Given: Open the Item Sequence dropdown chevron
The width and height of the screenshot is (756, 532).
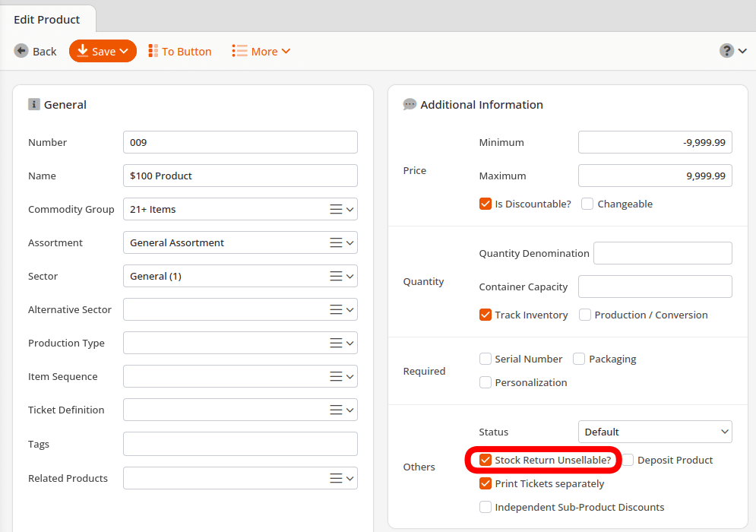Looking at the screenshot, I should [x=350, y=377].
